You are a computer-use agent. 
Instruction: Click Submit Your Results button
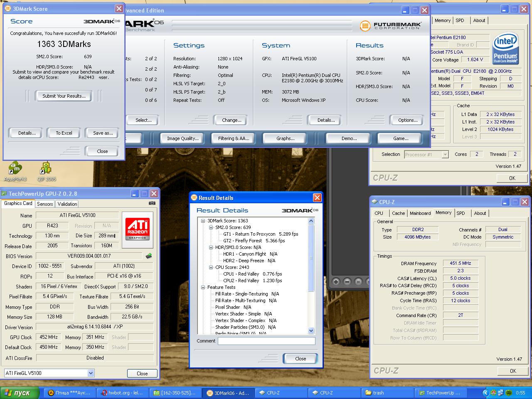coord(64,96)
